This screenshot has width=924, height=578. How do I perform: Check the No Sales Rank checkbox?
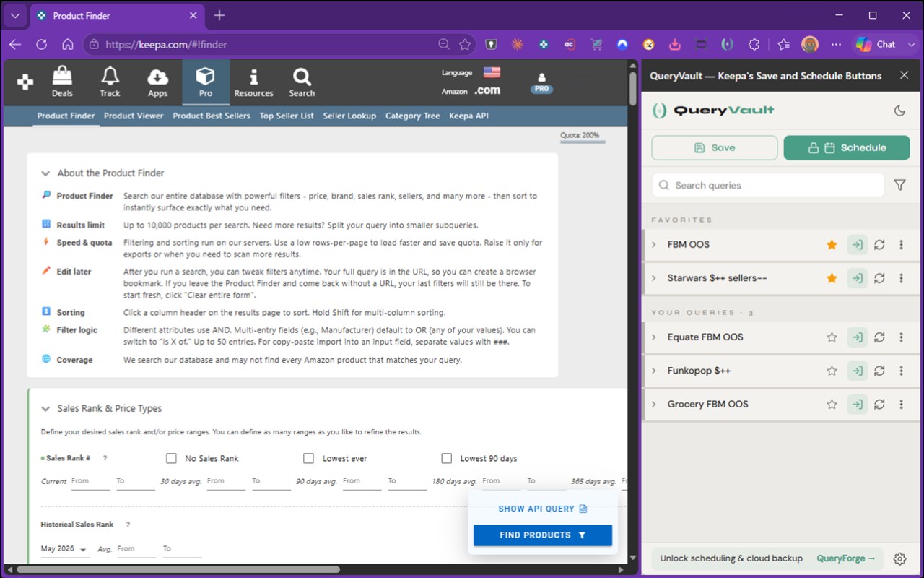pyautogui.click(x=171, y=458)
